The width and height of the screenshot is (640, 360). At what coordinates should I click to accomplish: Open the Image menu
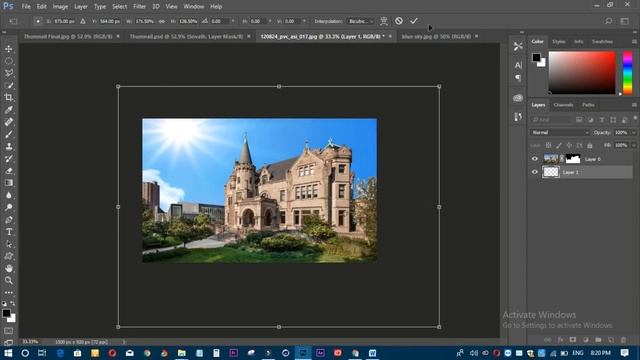[x=60, y=7]
